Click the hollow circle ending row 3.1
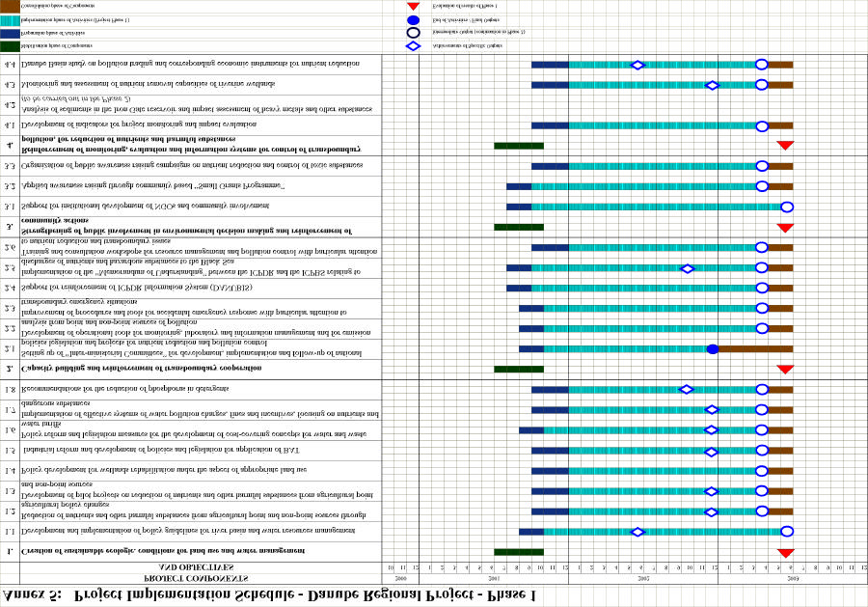 (786, 207)
